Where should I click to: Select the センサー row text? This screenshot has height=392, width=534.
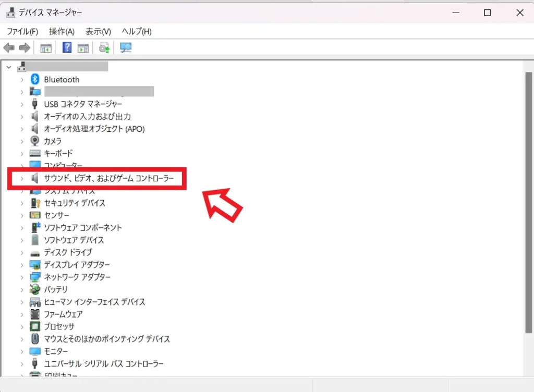(56, 215)
